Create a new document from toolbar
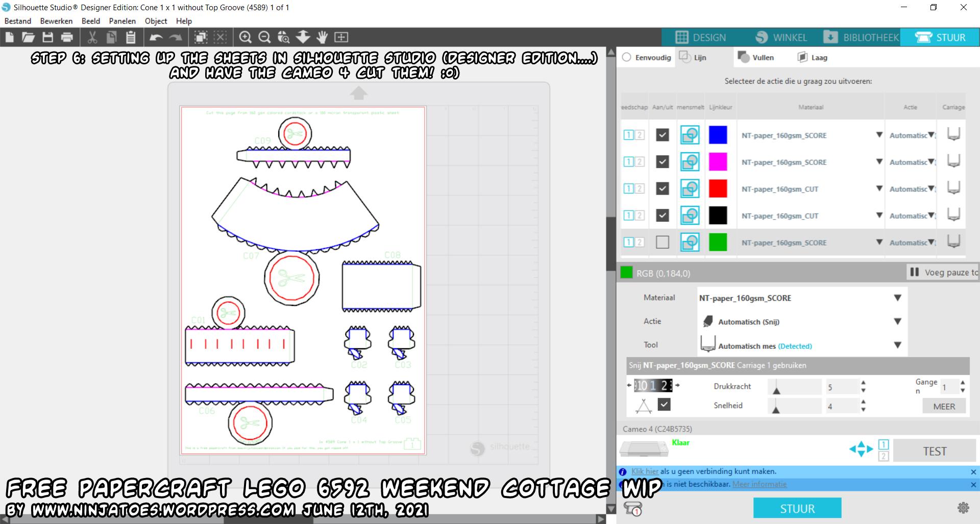The height and width of the screenshot is (524, 980). click(9, 37)
